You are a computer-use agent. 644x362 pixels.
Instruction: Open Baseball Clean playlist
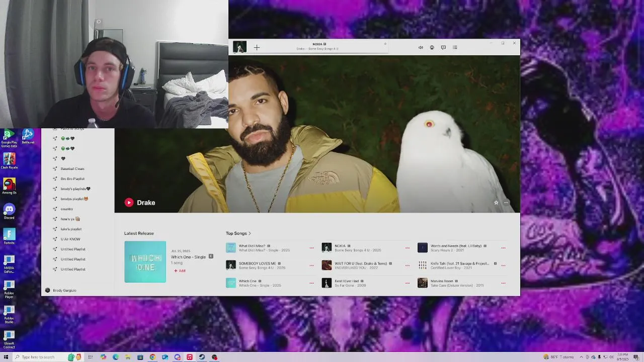click(x=72, y=169)
